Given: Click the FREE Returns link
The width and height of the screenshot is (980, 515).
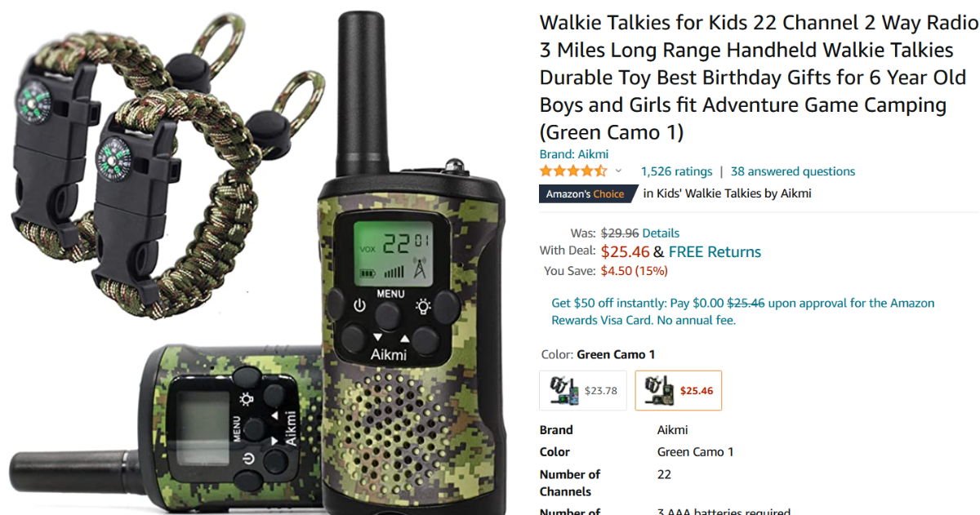Looking at the screenshot, I should point(715,252).
